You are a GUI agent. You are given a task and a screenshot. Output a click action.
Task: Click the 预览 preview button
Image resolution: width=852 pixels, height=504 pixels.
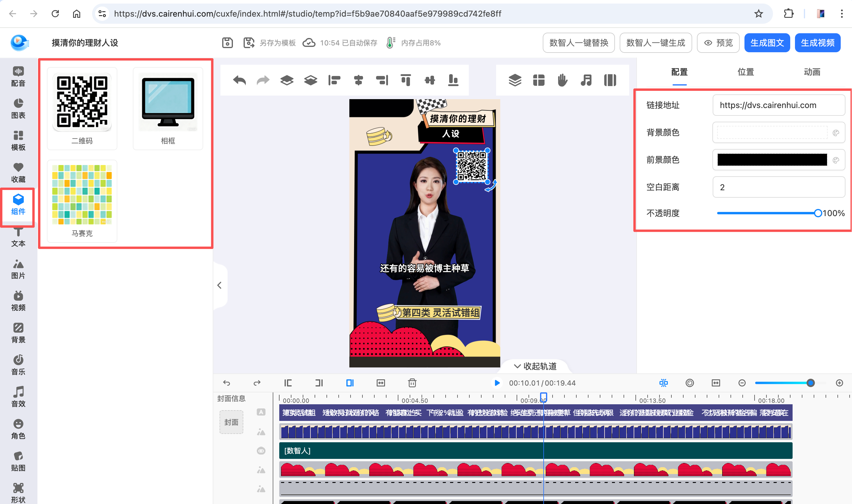point(718,43)
